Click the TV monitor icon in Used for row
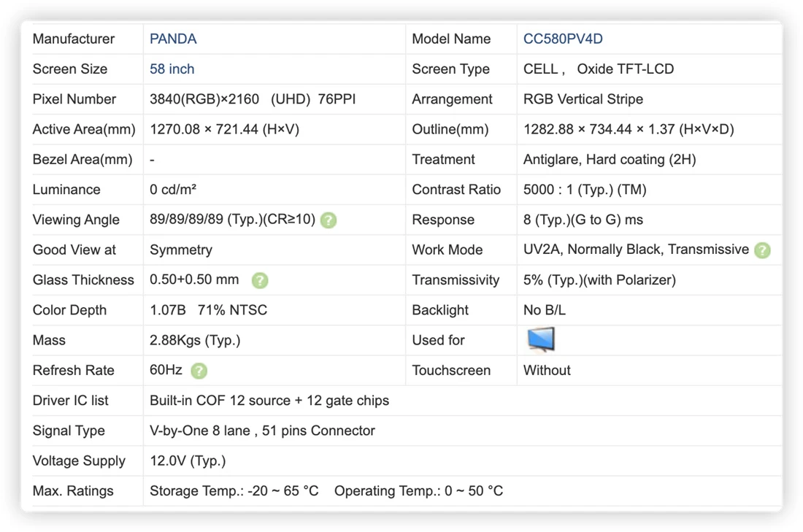 pos(541,339)
